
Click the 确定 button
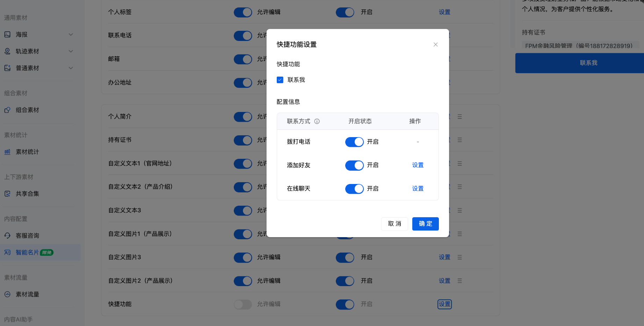click(x=425, y=224)
